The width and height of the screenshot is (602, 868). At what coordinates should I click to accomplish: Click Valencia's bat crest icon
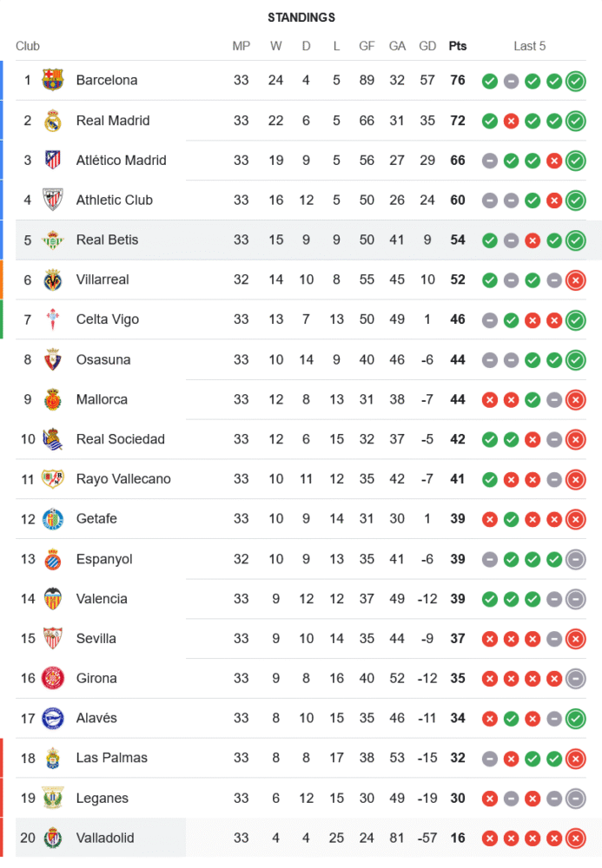[x=53, y=599]
